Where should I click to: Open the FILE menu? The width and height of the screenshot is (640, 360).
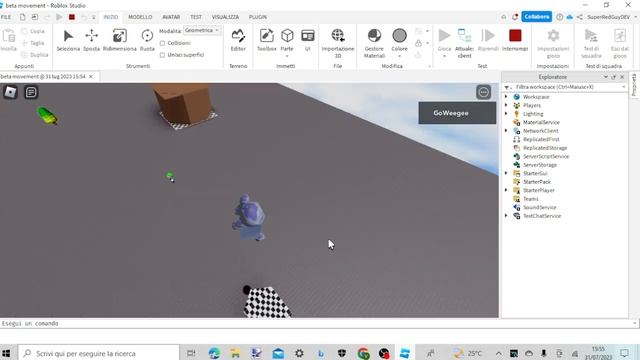click(x=6, y=17)
